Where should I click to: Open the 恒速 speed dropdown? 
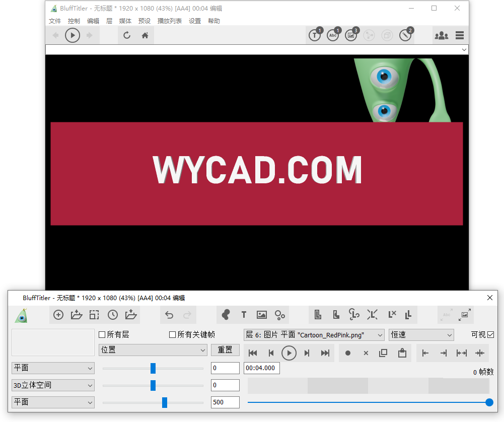(421, 335)
